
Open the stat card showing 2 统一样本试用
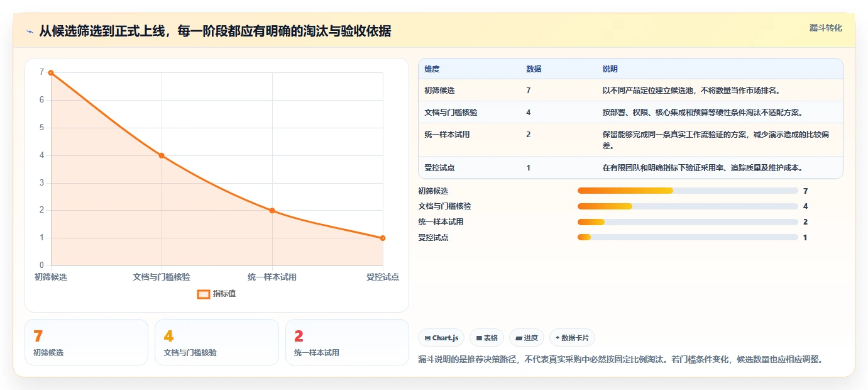point(347,342)
